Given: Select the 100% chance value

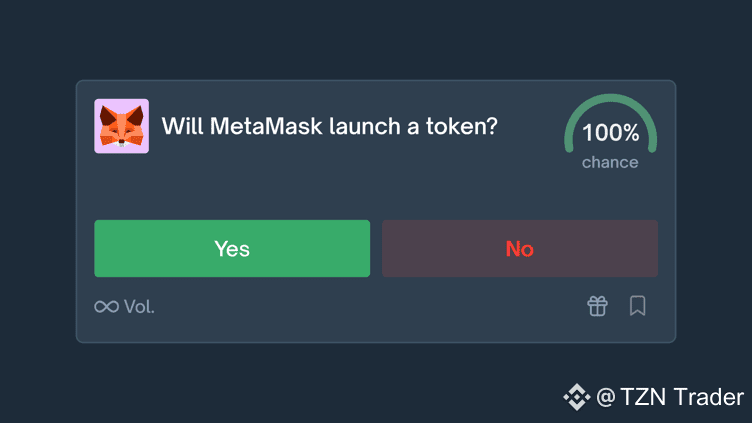Looking at the screenshot, I should (x=610, y=133).
